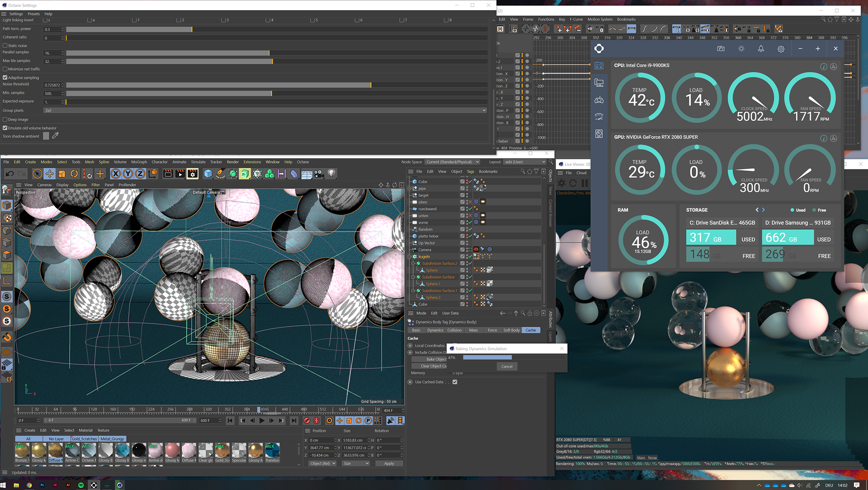Open Edit Render Settings clapperboard icon
Image resolution: width=868 pixels, height=490 pixels.
(x=193, y=174)
